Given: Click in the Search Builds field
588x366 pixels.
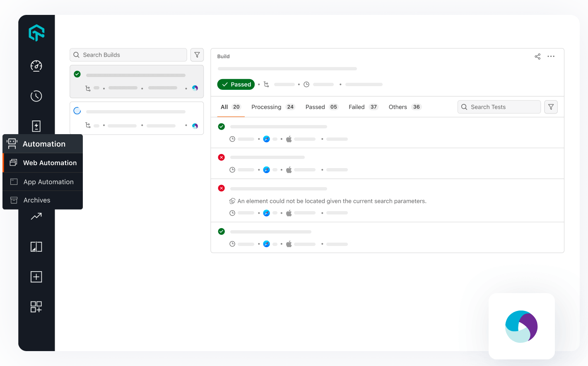Looking at the screenshot, I should [128, 55].
